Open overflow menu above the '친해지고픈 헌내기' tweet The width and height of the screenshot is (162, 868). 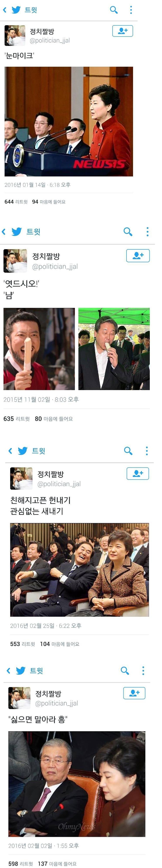click(147, 451)
